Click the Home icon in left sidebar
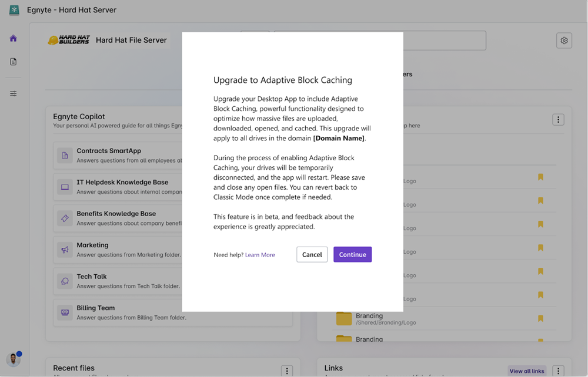Image resolution: width=588 pixels, height=377 pixels. pyautogui.click(x=13, y=39)
